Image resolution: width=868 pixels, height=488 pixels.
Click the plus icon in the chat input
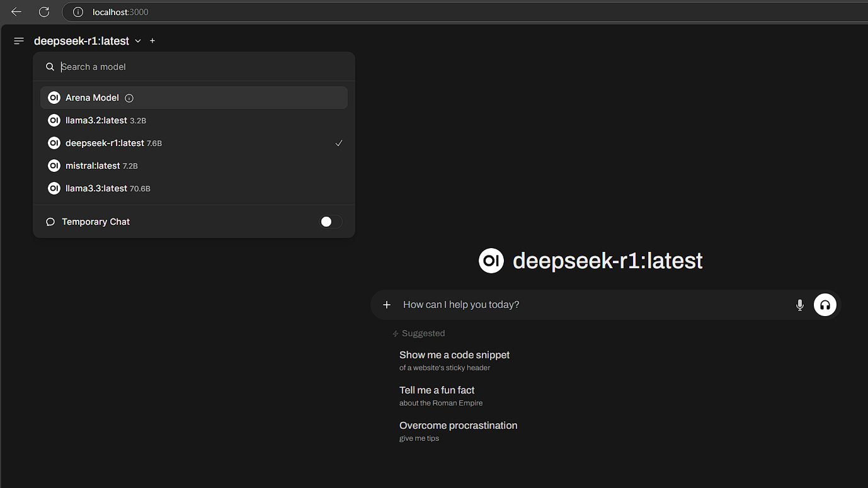pos(387,305)
